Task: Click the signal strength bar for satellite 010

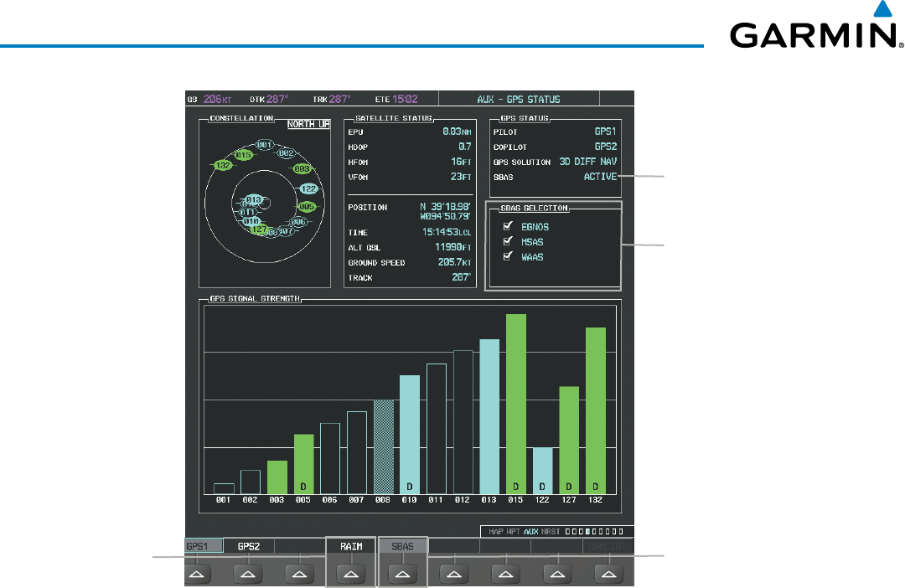Action: click(x=410, y=435)
